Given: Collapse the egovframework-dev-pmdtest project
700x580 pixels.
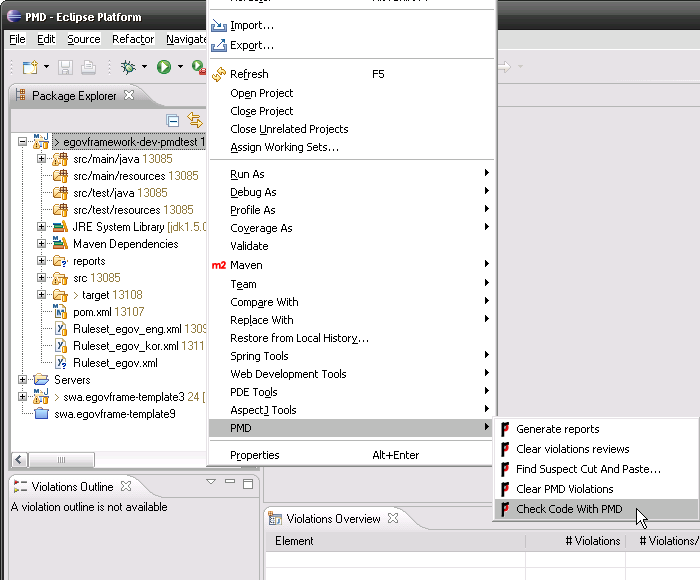Looking at the screenshot, I should click(x=22, y=142).
